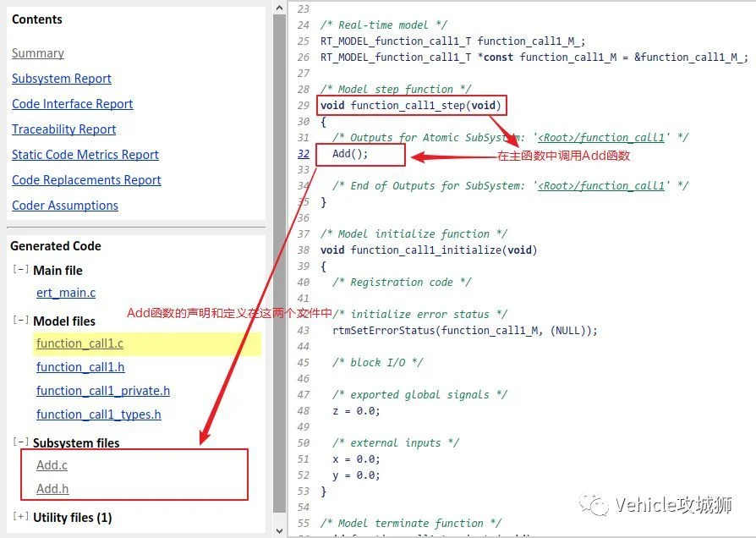Click the Add(); call on line 32
Screen dimensions: 756x538
(x=350, y=153)
